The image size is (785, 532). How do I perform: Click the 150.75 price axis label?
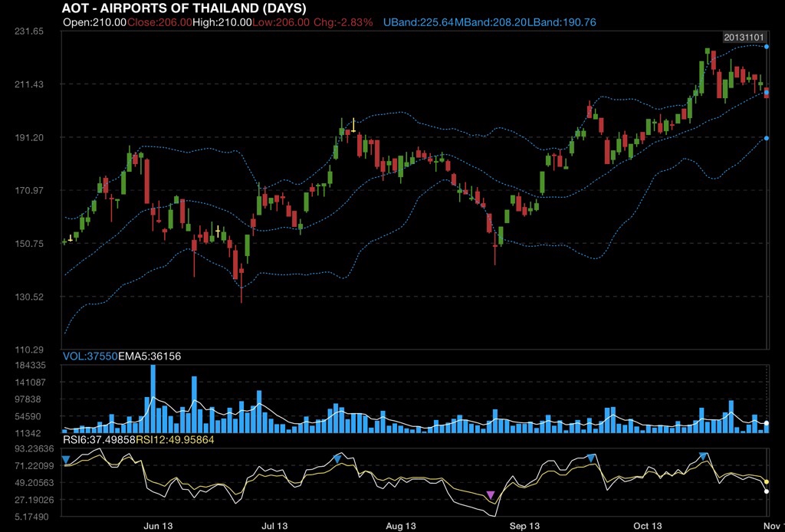pyautogui.click(x=31, y=244)
